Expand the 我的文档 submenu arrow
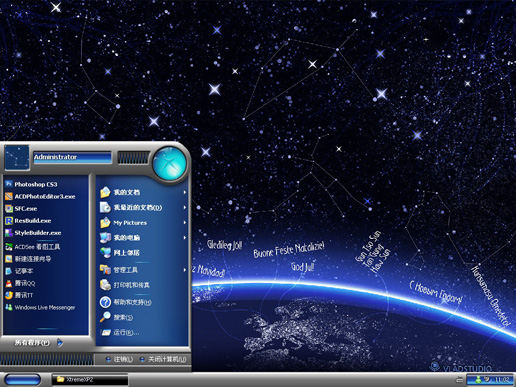 pos(185,192)
